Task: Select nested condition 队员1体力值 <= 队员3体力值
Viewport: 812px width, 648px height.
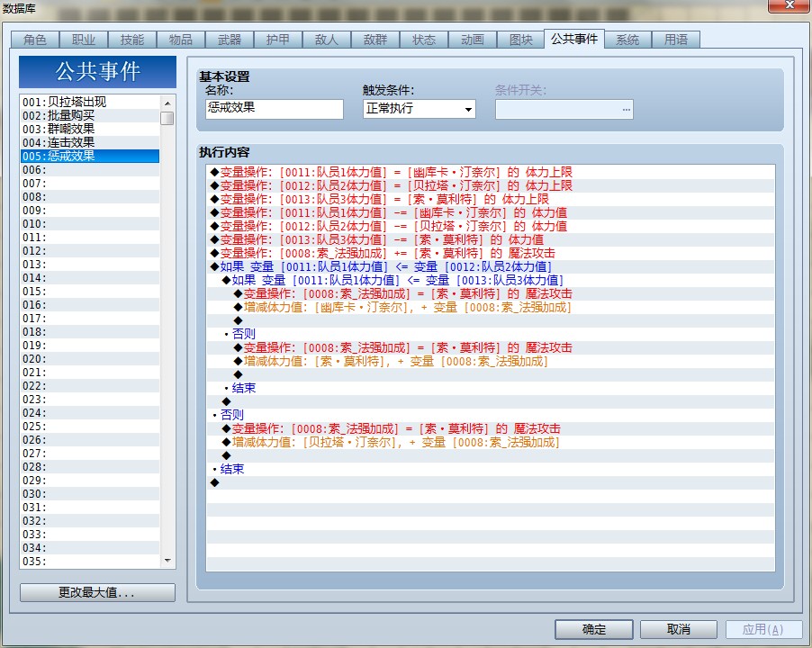Action: pyautogui.click(x=491, y=280)
